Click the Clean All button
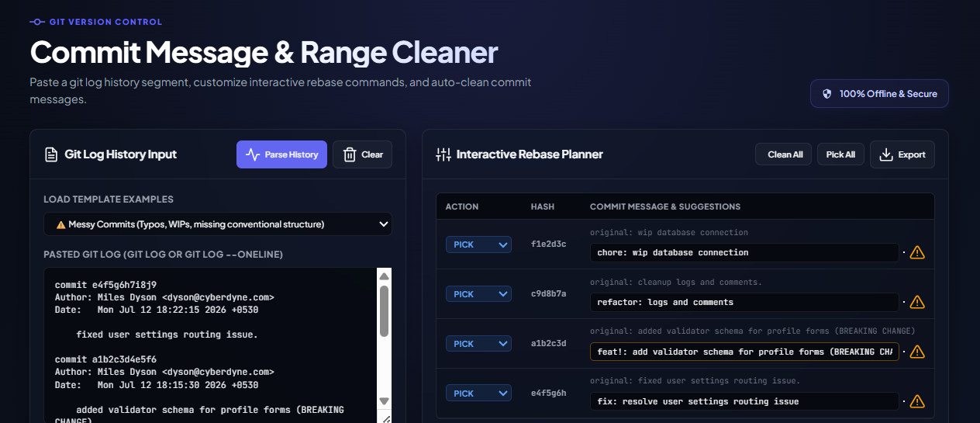The height and width of the screenshot is (423, 980). click(783, 154)
